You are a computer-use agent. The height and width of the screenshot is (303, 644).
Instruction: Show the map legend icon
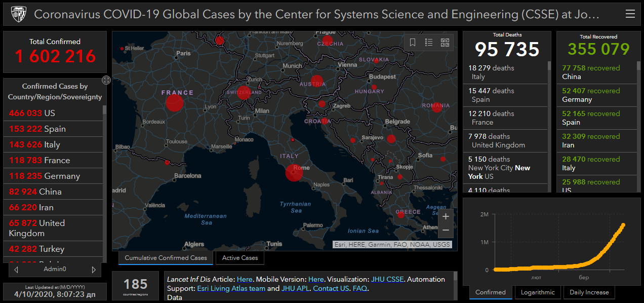tap(429, 43)
